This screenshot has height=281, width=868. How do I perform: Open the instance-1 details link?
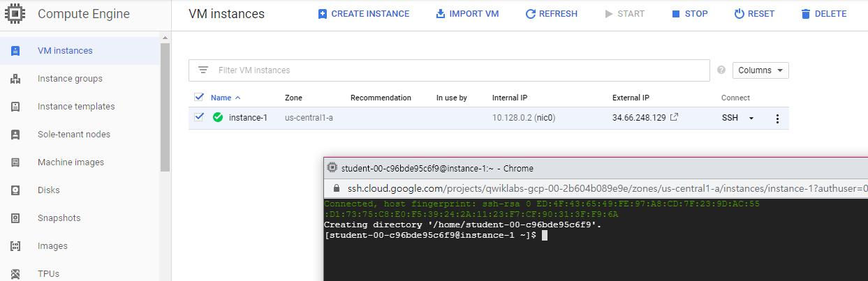click(x=248, y=118)
